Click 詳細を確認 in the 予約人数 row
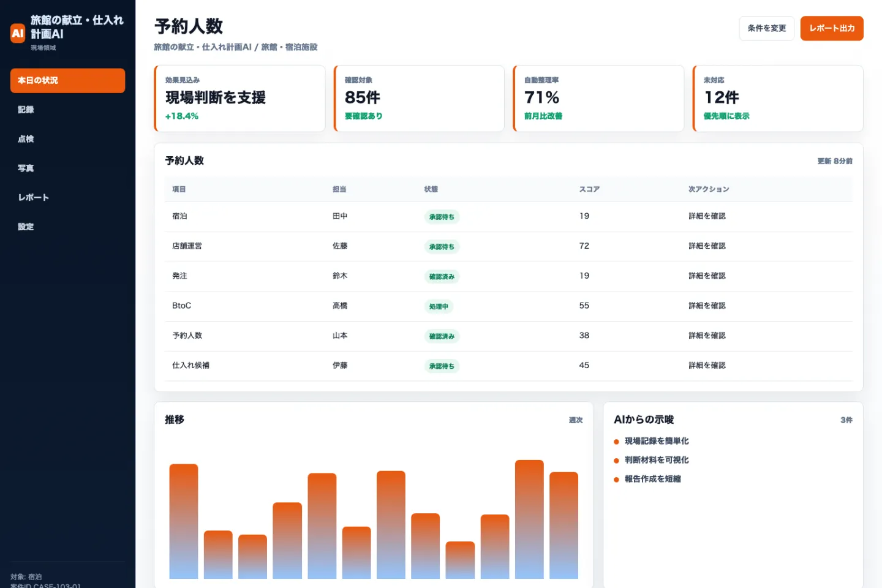This screenshot has height=588, width=882. tap(707, 336)
